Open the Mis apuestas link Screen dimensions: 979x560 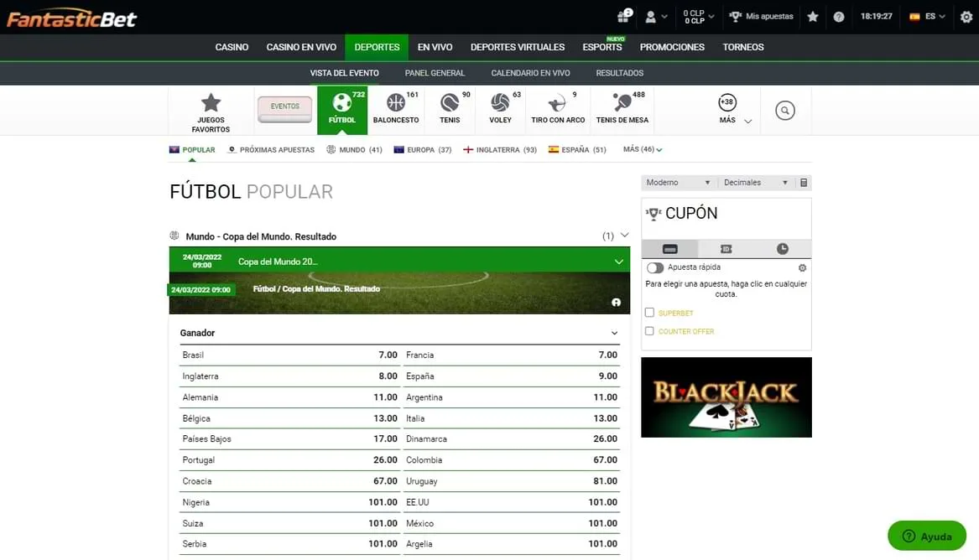(761, 17)
